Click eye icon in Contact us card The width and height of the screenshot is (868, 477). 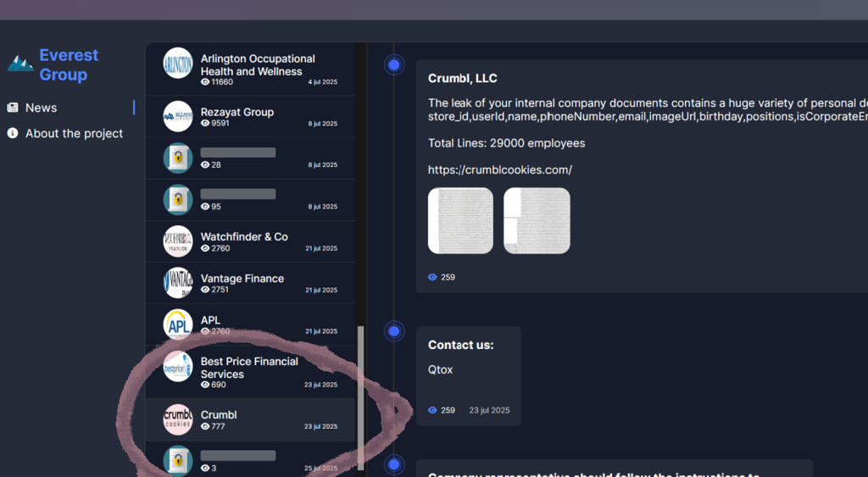pos(432,410)
